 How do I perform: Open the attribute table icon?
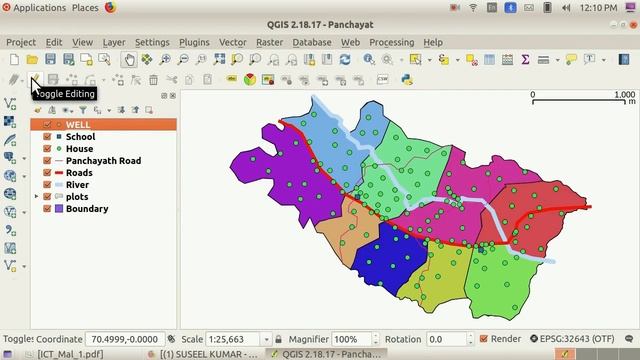489,60
